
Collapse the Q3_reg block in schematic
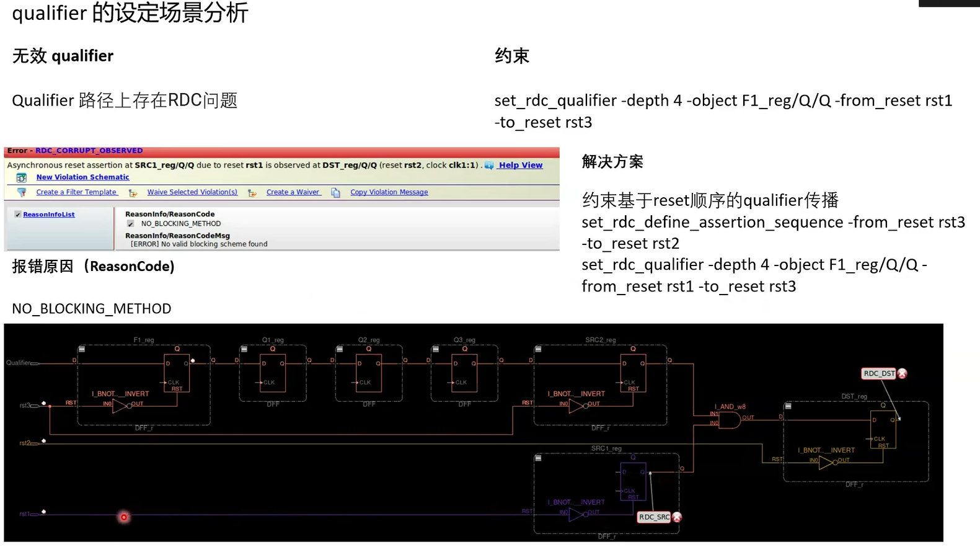[435, 349]
